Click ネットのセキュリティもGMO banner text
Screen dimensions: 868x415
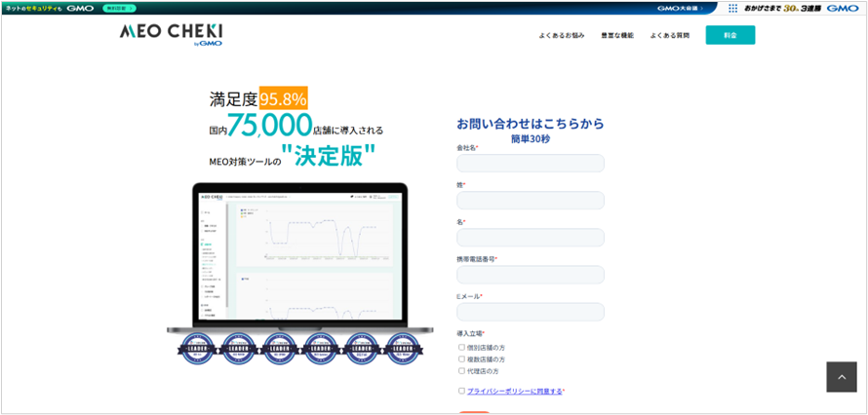(x=50, y=9)
